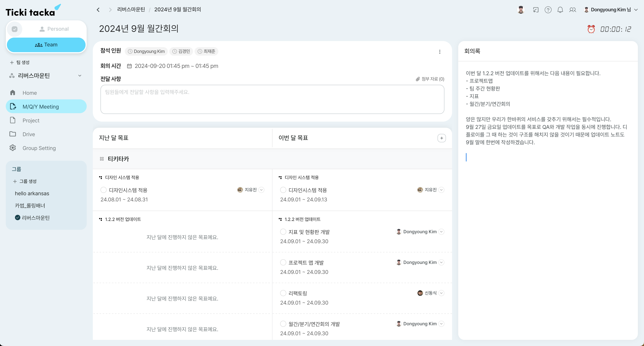The image size is (644, 346).
Task: Click the team members icon in header
Action: 572,10
